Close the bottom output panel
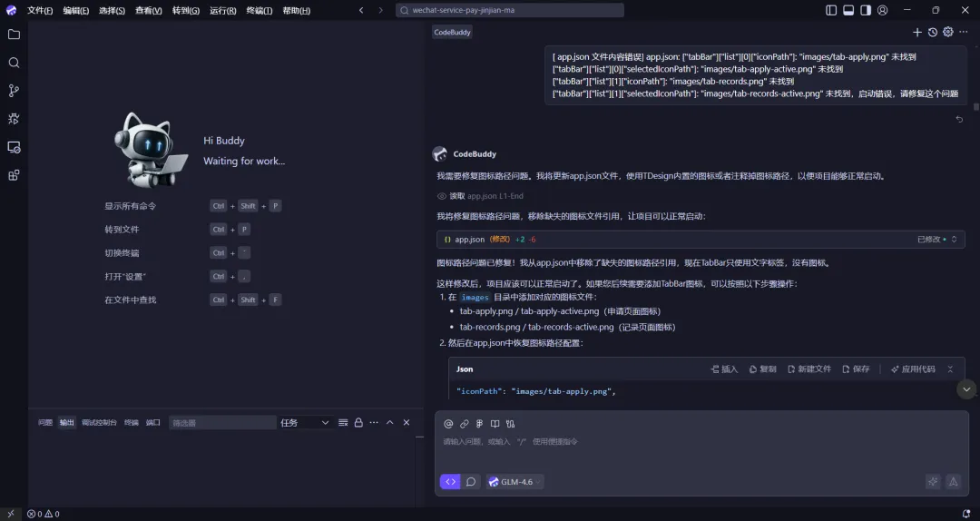 (x=407, y=423)
